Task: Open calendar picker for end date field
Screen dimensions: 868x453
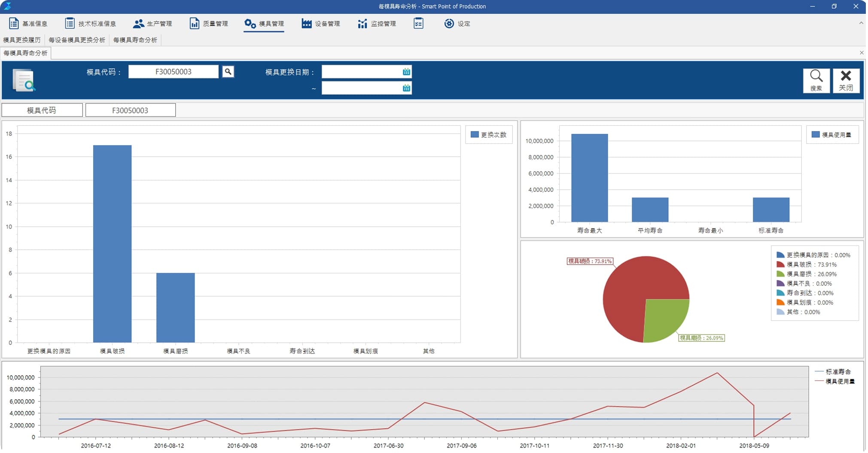Action: (x=406, y=88)
